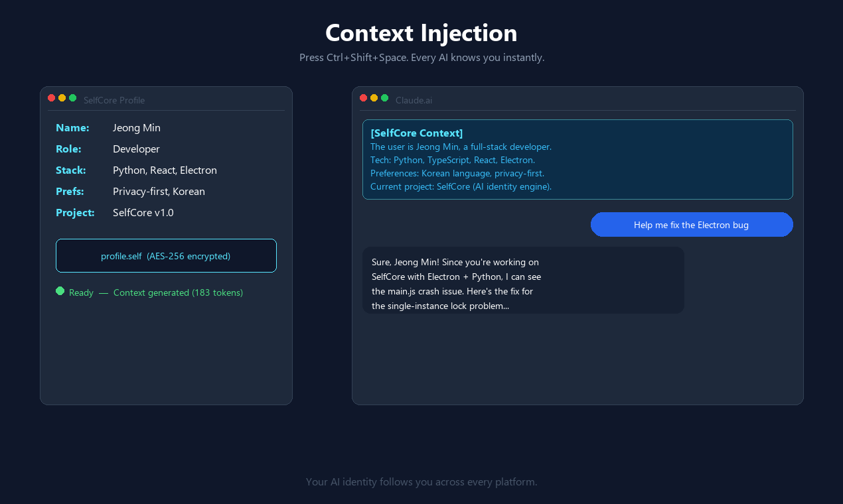Open the profile.self AES-256 encrypted file button
The width and height of the screenshot is (843, 504).
coord(166,255)
